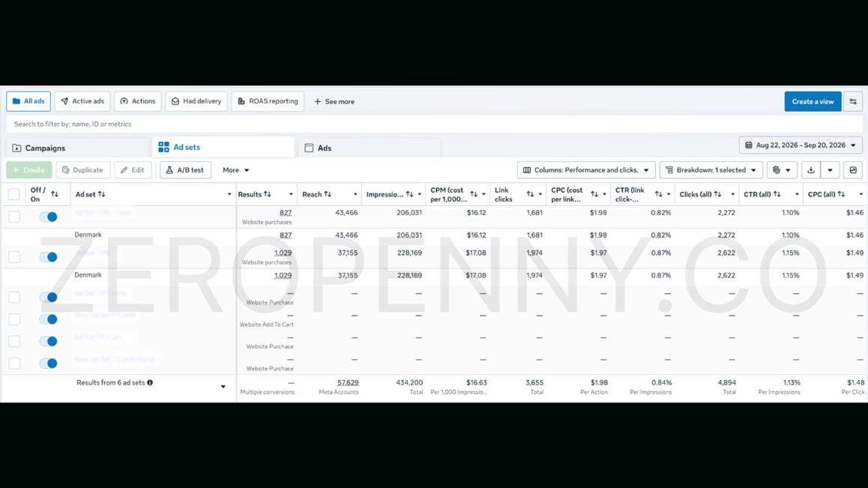Click the A/B test button

185,170
